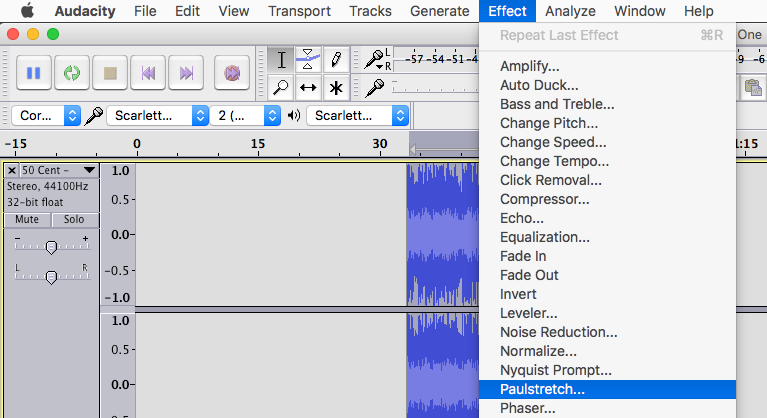Choose Amplify... from Effect menu
Image resolution: width=767 pixels, height=418 pixels.
(608, 66)
